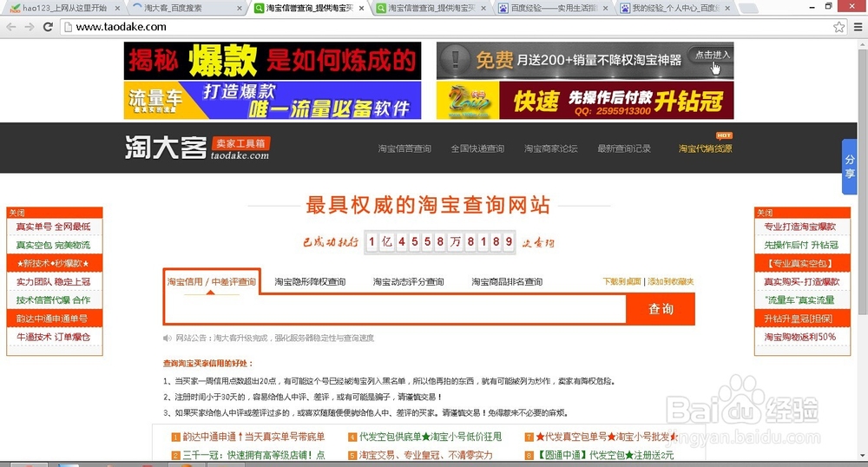Click the speaker icon beside 网站公告
This screenshot has height=467, width=868.
(x=168, y=338)
